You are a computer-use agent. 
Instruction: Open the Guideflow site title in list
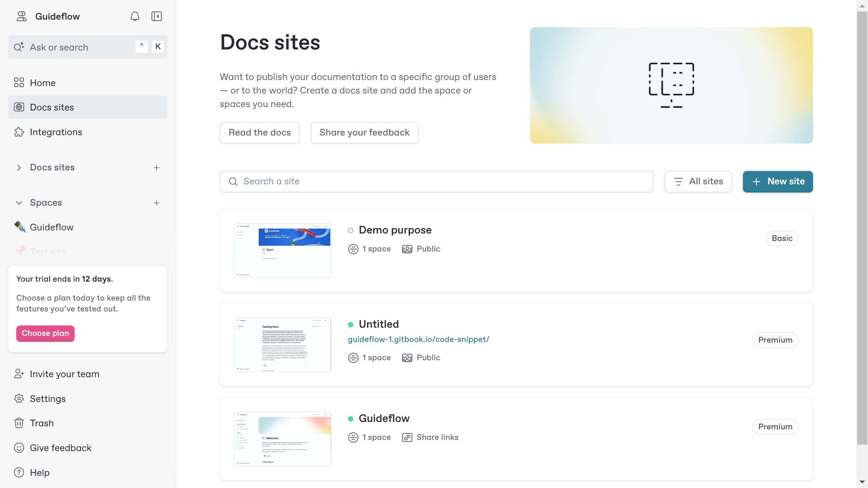tap(384, 419)
